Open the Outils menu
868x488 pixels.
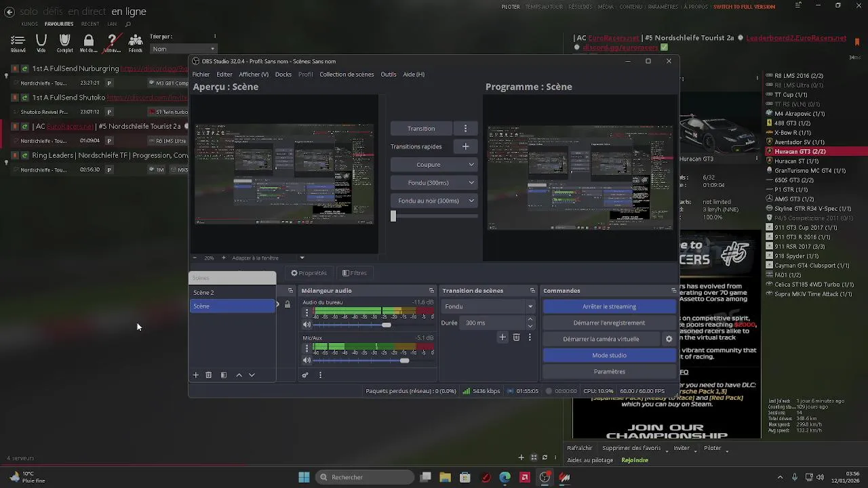tap(389, 75)
